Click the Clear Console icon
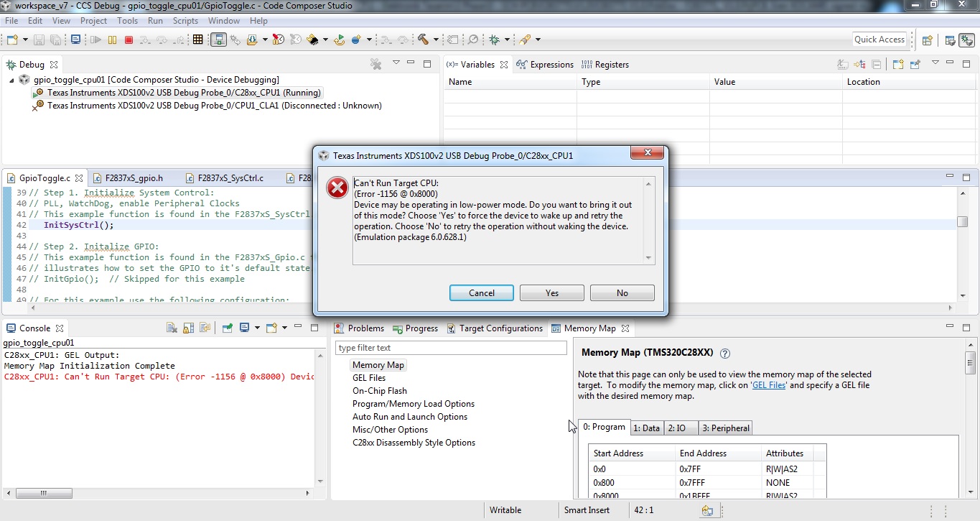This screenshot has height=521, width=980. tap(172, 328)
